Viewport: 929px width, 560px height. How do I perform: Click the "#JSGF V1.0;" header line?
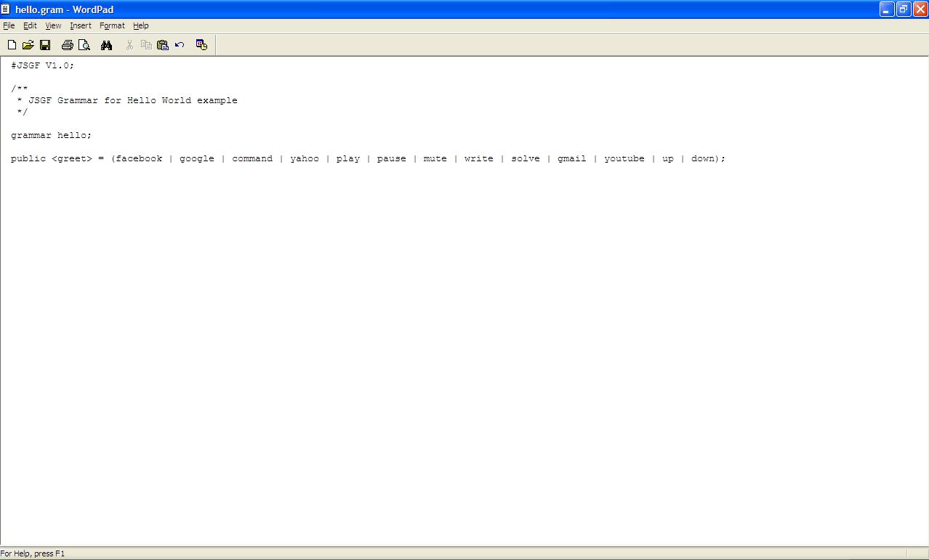point(43,65)
